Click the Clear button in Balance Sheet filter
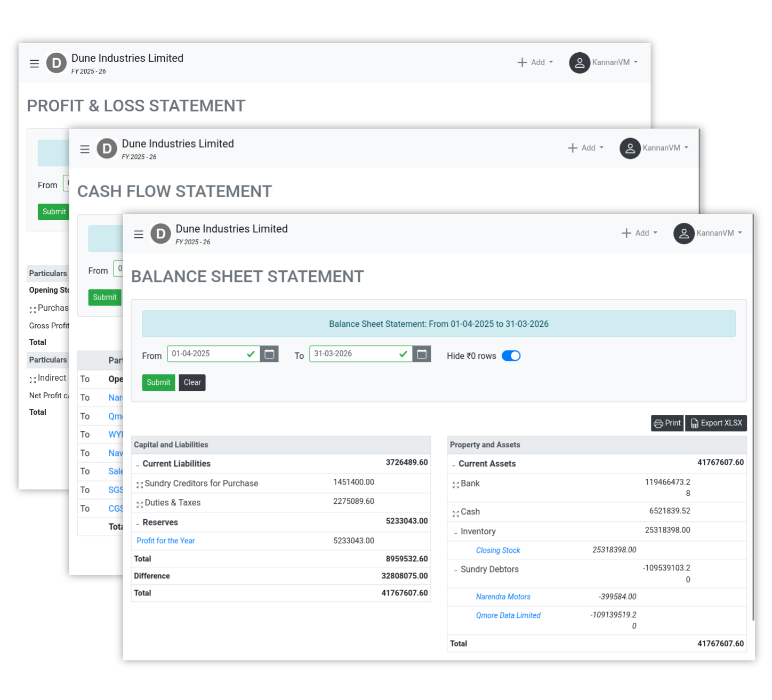 192,383
